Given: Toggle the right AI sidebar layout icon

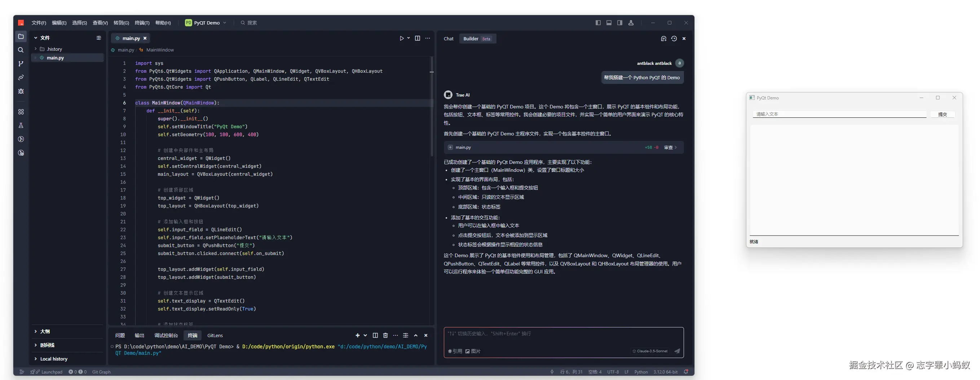Looking at the screenshot, I should [x=620, y=23].
